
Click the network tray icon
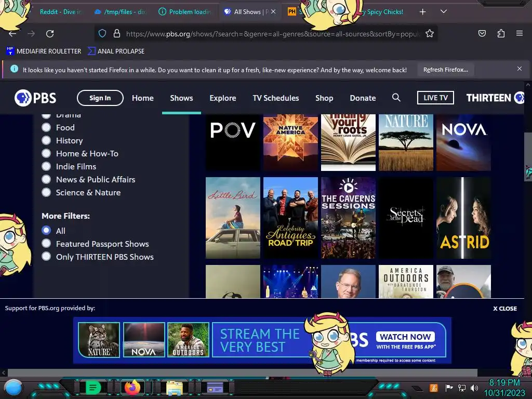click(x=462, y=388)
